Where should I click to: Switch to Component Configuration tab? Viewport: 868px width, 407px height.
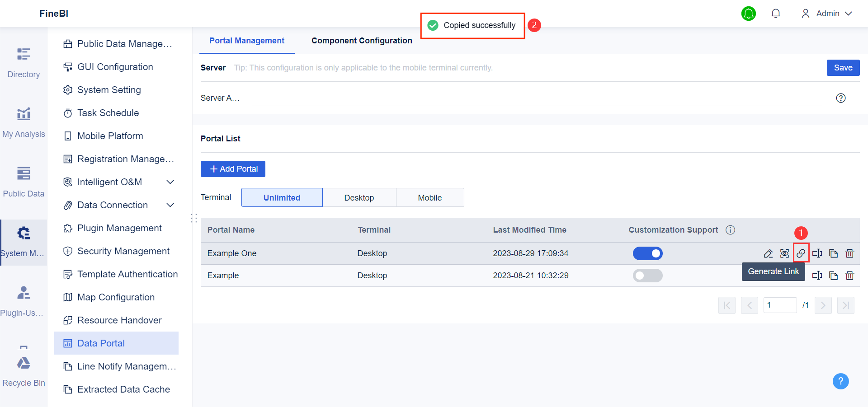(x=361, y=40)
